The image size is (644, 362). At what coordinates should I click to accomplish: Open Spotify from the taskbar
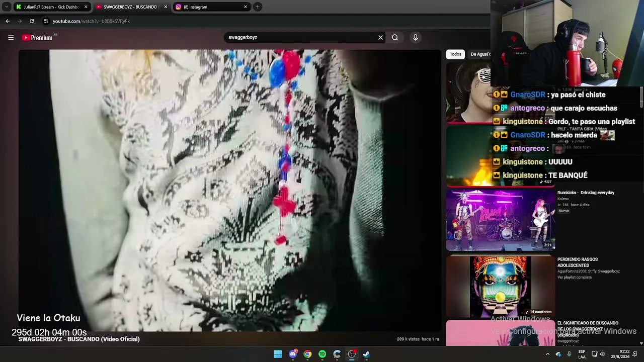[x=322, y=354]
